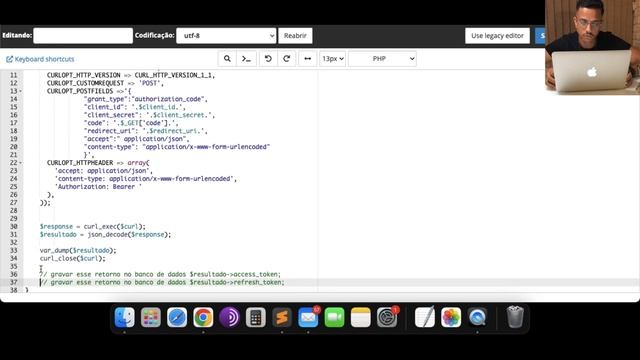Open TextEdit from the dock
This screenshot has width=640, height=360.
point(424,317)
